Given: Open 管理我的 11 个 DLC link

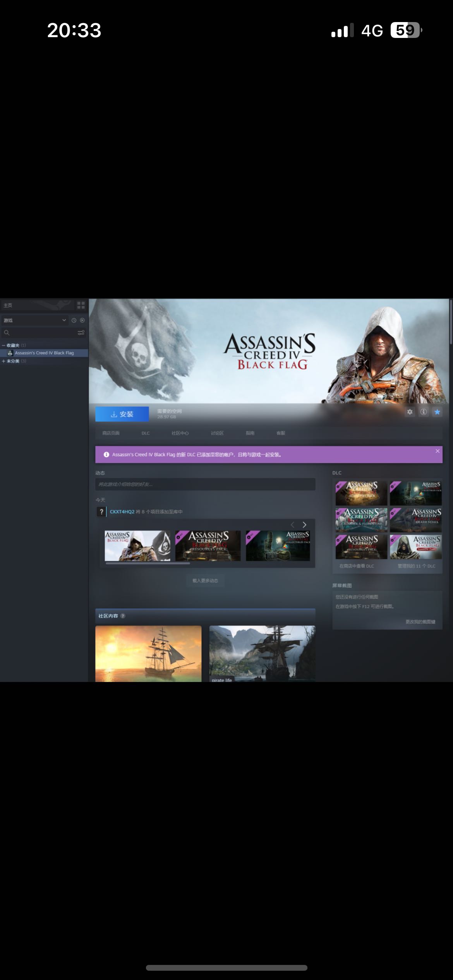Looking at the screenshot, I should coord(417,566).
